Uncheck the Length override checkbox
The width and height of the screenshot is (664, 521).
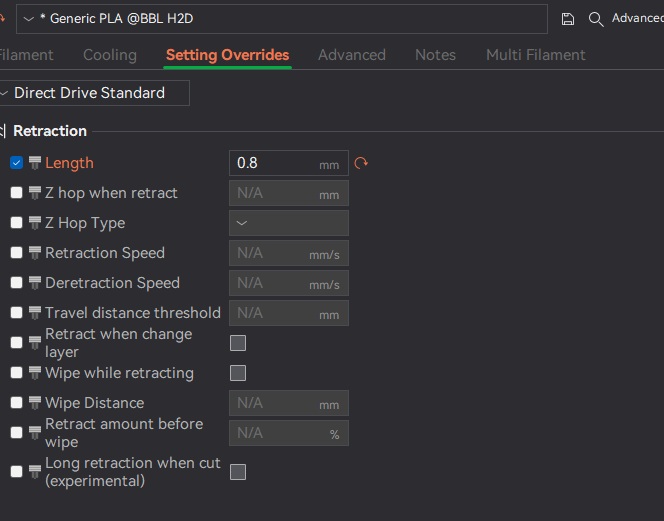(16, 163)
